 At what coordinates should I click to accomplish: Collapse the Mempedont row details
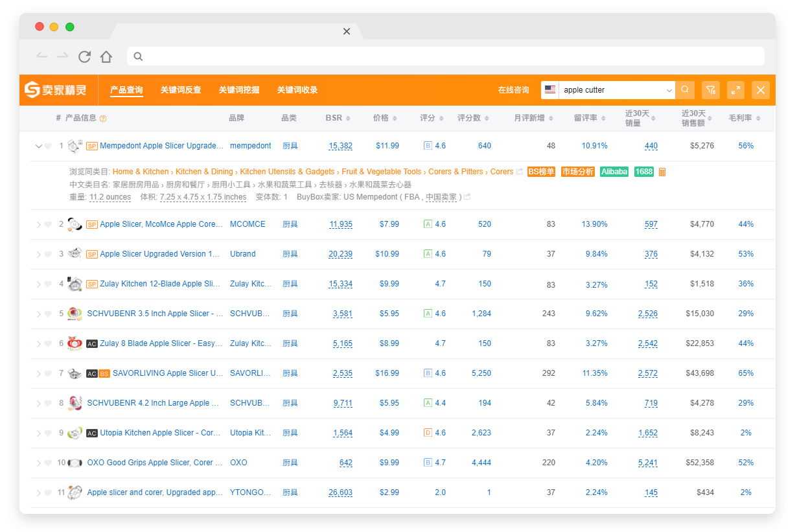[x=38, y=146]
